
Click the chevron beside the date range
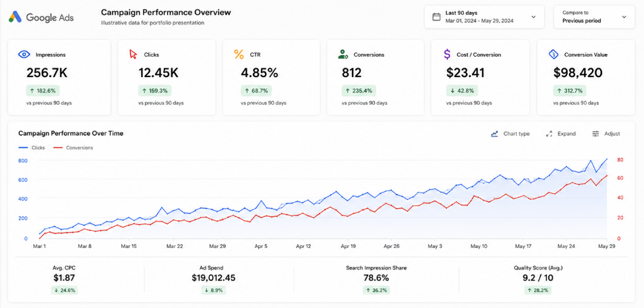pyautogui.click(x=533, y=17)
